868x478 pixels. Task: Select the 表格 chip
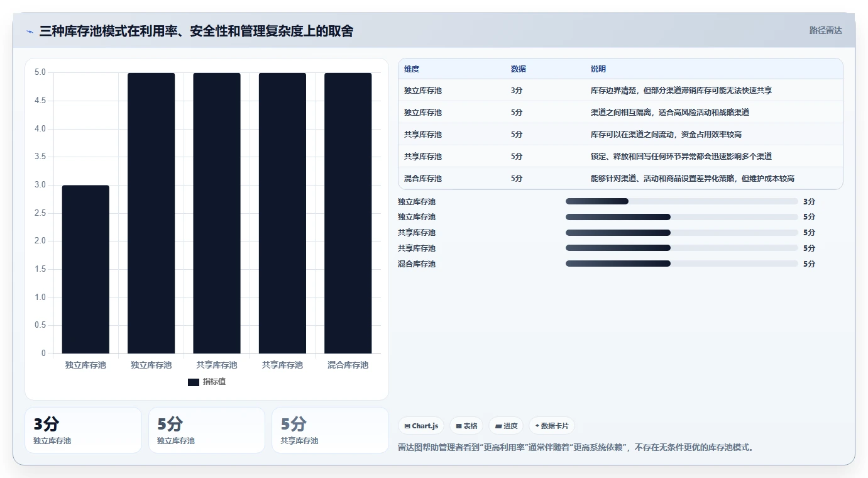(466, 426)
